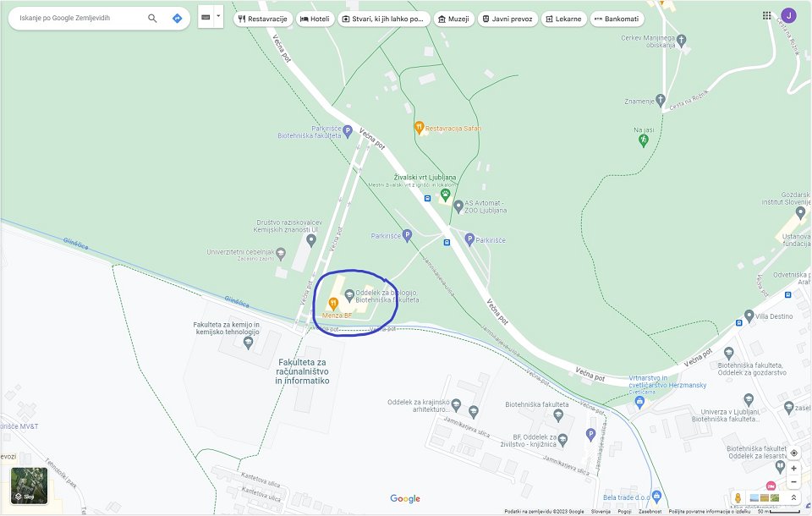This screenshot has width=812, height=516.
Task: Filter map by Restavracije chip
Action: click(x=263, y=19)
